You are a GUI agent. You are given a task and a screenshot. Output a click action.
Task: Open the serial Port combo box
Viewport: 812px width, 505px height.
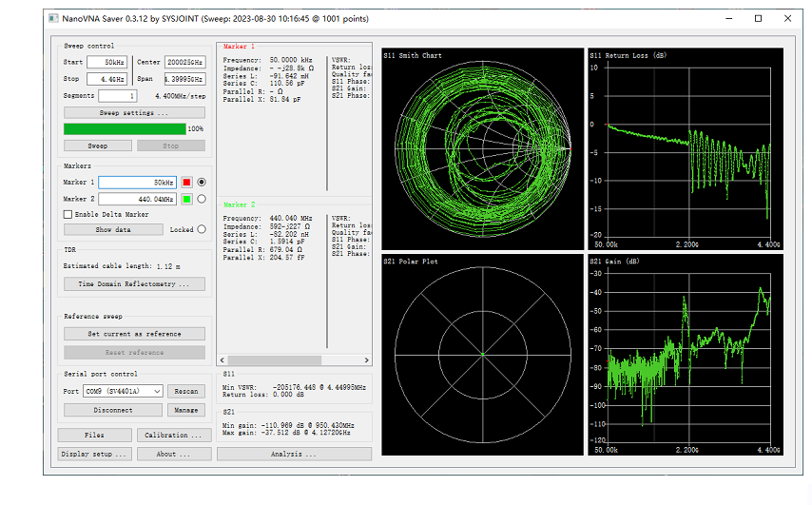123,391
